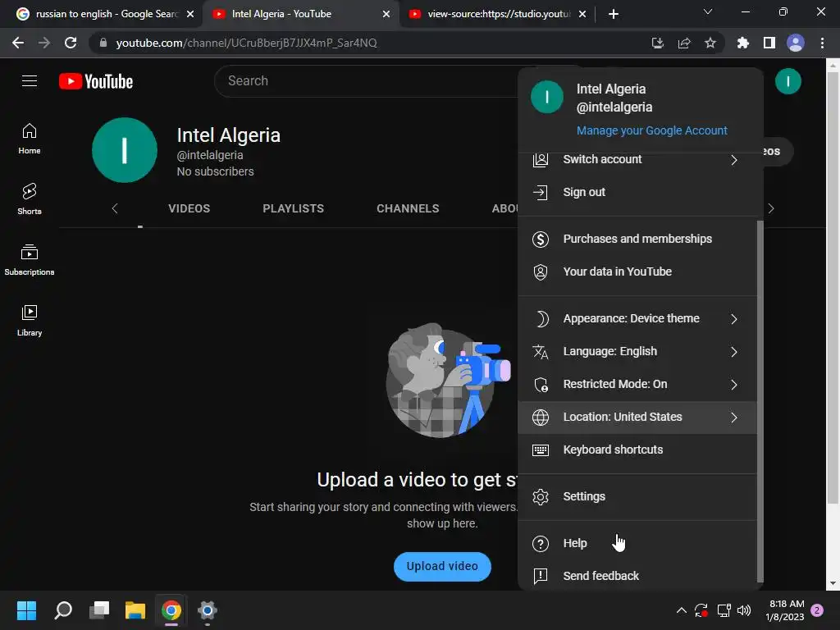
Task: Expand the Restricted Mode submenu chevron
Action: click(x=734, y=385)
